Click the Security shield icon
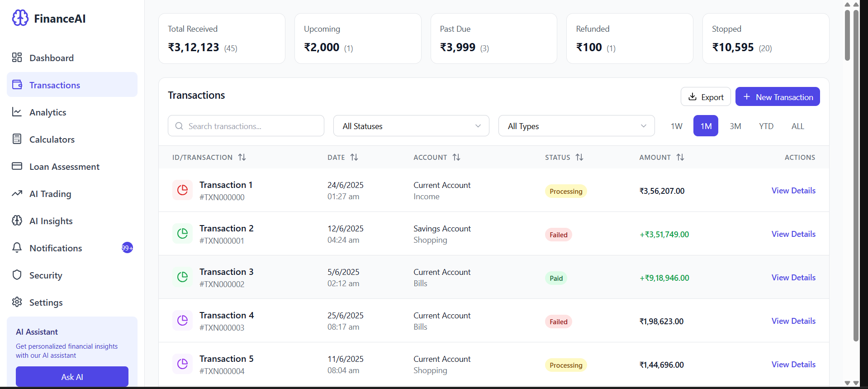 (x=17, y=275)
